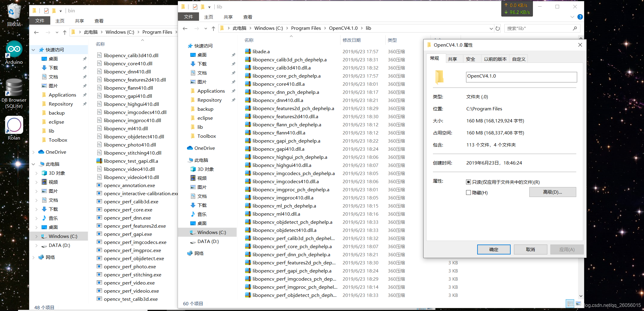This screenshot has height=311, width=644.
Task: Go back in the bin window
Action: point(36,32)
